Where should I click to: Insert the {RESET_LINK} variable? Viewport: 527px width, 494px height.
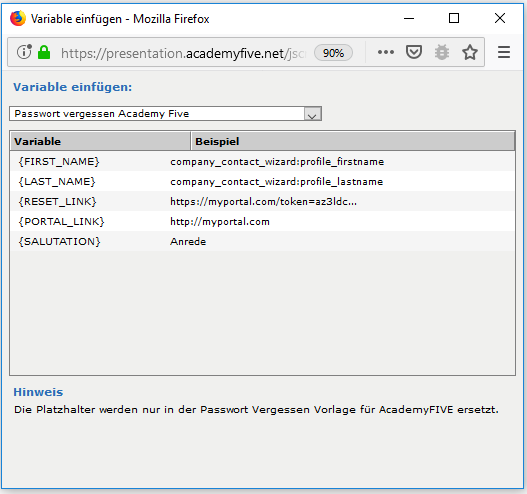[x=262, y=202]
